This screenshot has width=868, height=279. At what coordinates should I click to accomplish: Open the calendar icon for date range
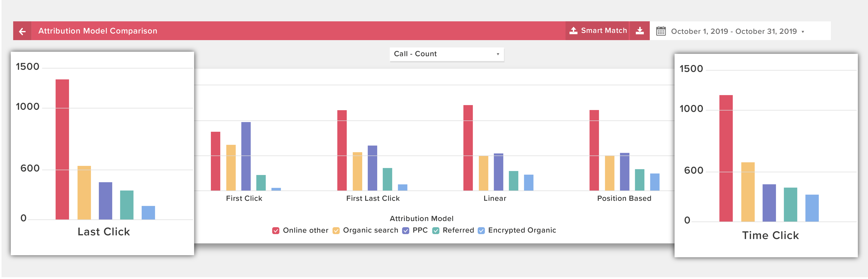click(x=661, y=31)
